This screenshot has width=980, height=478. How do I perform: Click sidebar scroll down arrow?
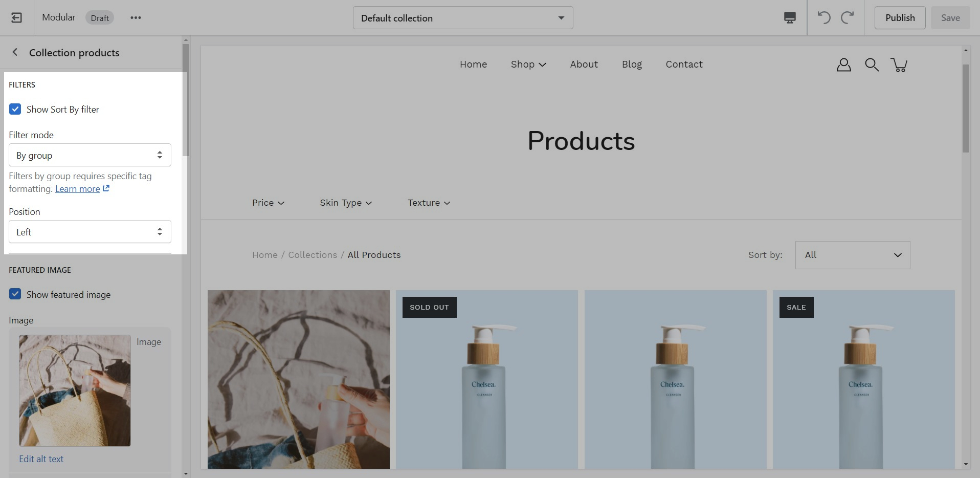[186, 473]
